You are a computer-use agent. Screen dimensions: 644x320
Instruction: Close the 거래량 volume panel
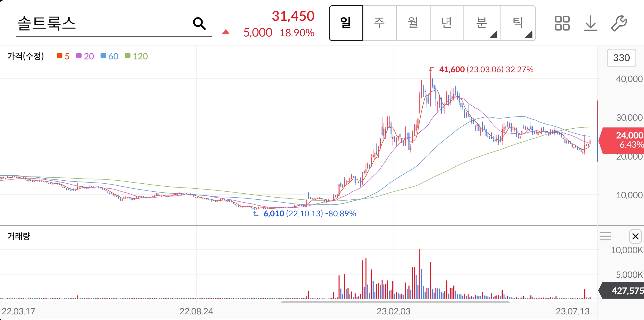point(635,236)
